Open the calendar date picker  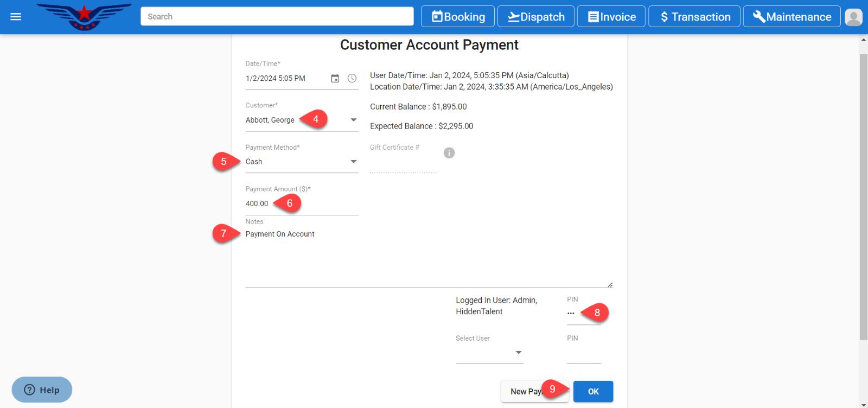pos(335,79)
